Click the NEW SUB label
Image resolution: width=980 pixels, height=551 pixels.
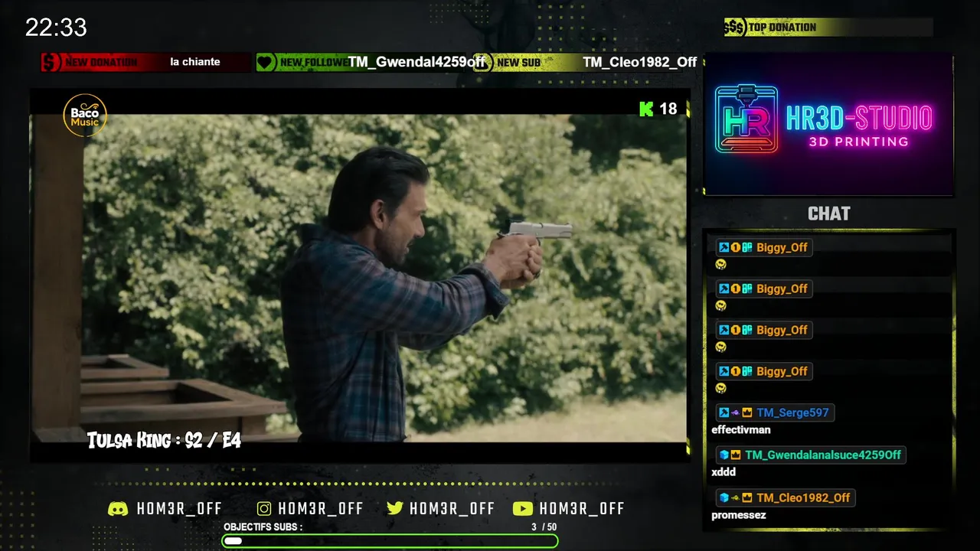coord(518,63)
